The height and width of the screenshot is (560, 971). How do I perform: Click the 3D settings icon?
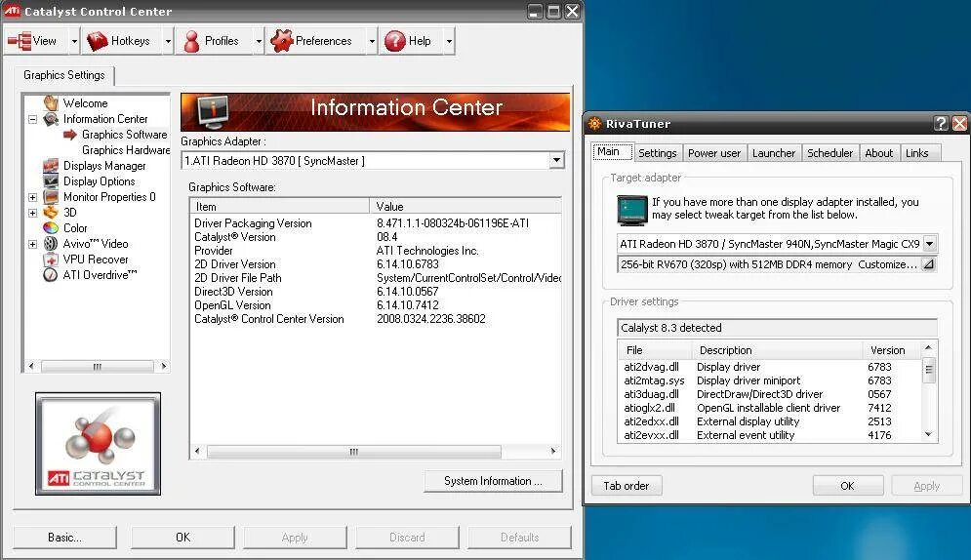[51, 213]
